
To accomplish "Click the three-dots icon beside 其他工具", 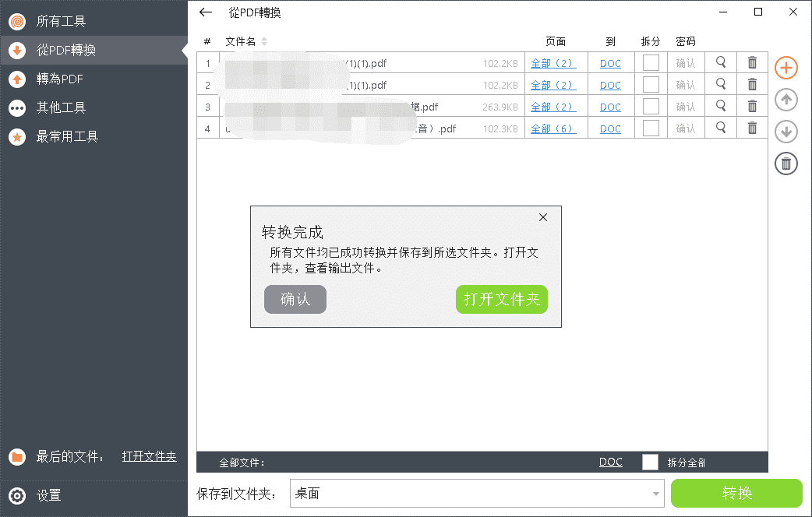I will coord(17,107).
